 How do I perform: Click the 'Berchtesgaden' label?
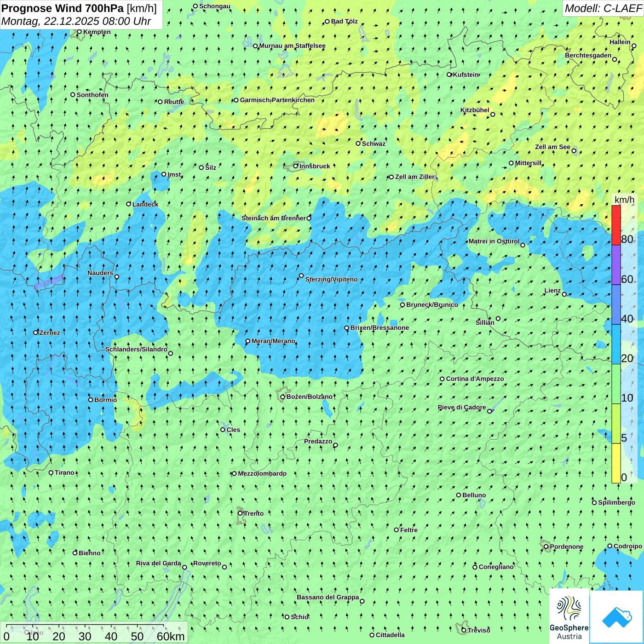(588, 56)
